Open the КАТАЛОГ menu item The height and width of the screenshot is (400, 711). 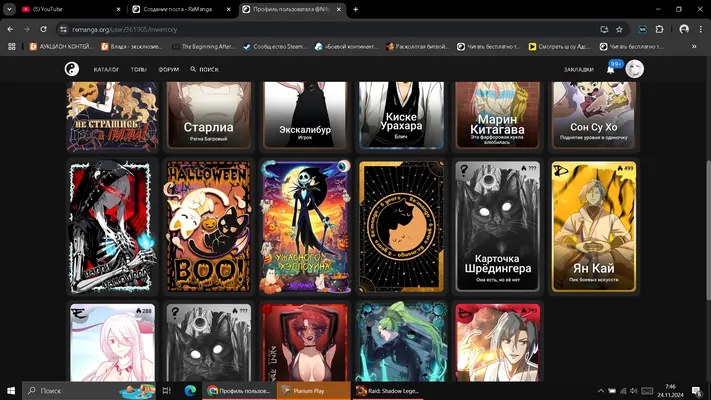[106, 69]
